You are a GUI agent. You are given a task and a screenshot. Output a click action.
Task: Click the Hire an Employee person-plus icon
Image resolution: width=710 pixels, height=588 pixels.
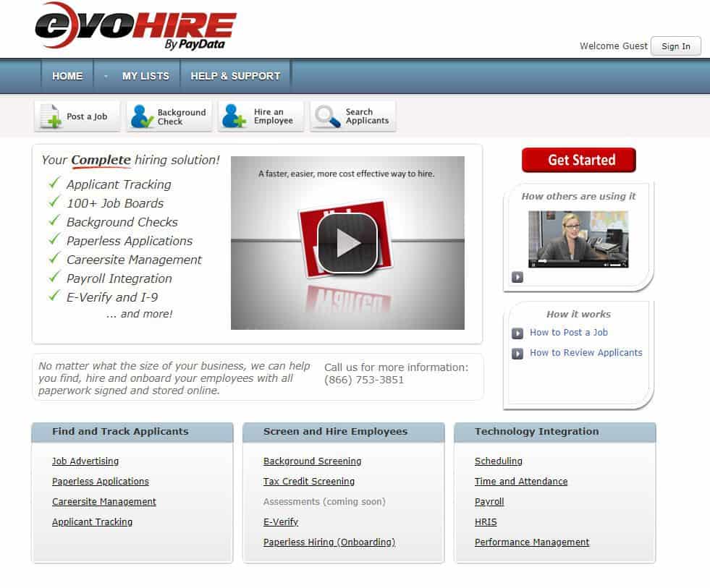click(x=234, y=116)
